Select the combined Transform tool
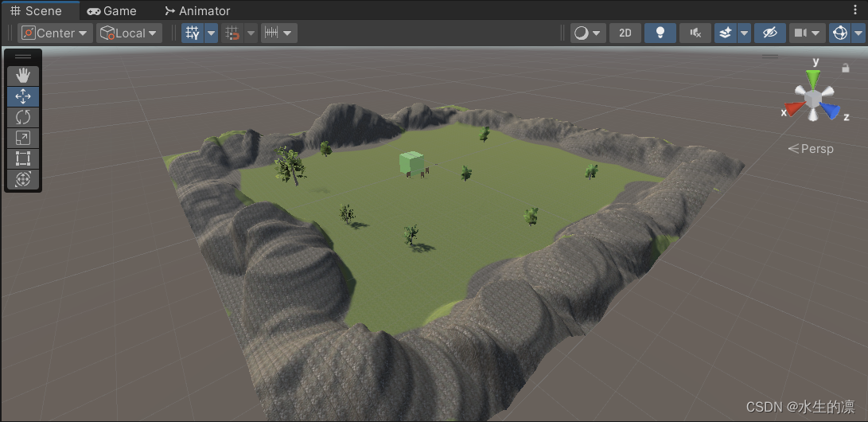868x422 pixels. [x=23, y=179]
